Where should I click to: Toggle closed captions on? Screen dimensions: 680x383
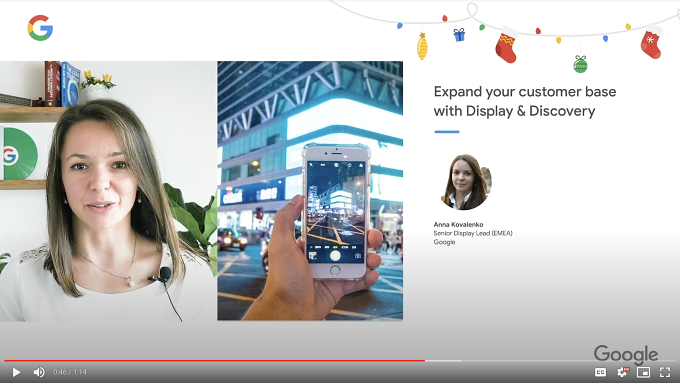pyautogui.click(x=600, y=372)
